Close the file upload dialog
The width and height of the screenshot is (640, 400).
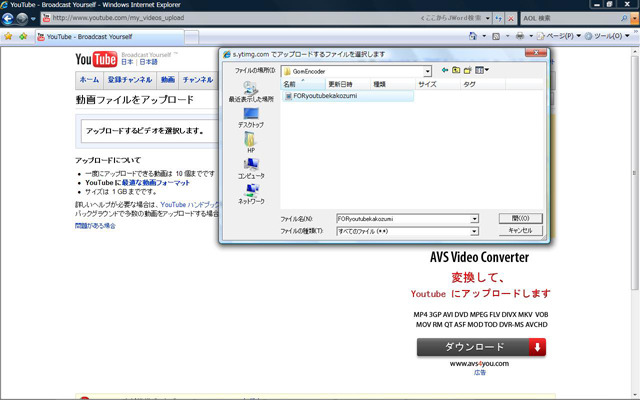tap(536, 53)
